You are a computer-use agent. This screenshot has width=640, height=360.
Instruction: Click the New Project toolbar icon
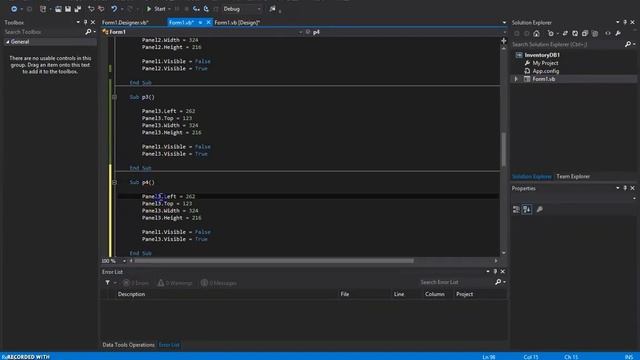[x=43, y=9]
